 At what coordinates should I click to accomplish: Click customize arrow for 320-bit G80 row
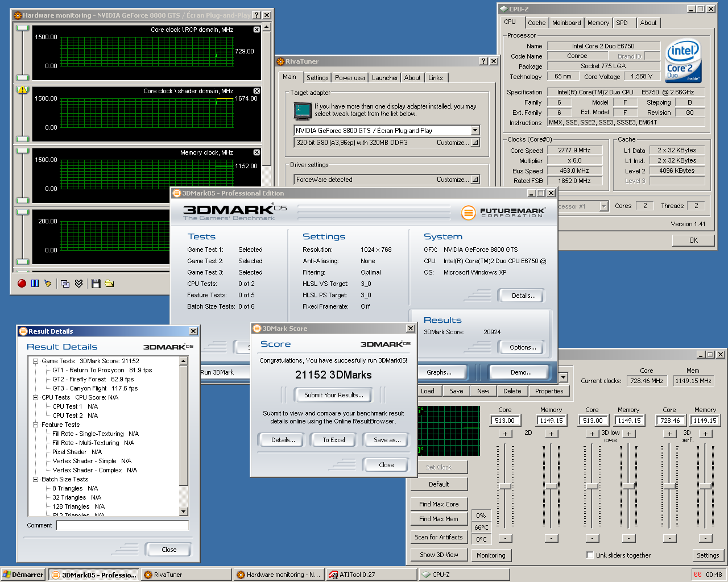pyautogui.click(x=475, y=143)
